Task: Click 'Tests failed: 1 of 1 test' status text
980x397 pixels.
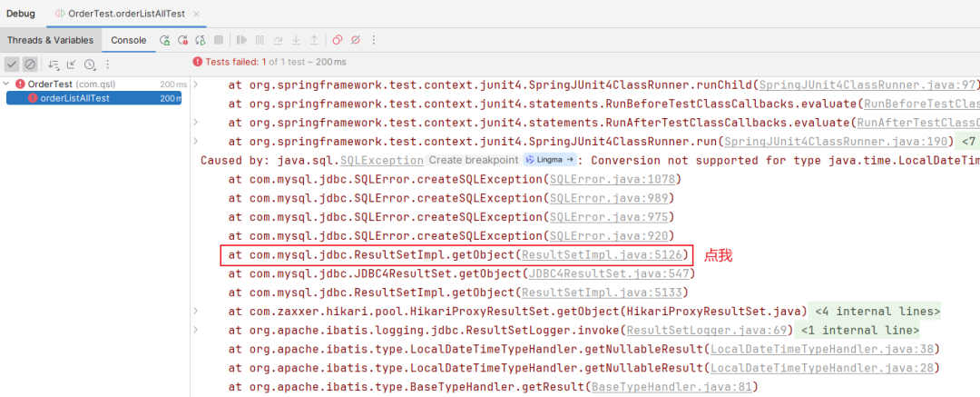Action: coord(276,62)
